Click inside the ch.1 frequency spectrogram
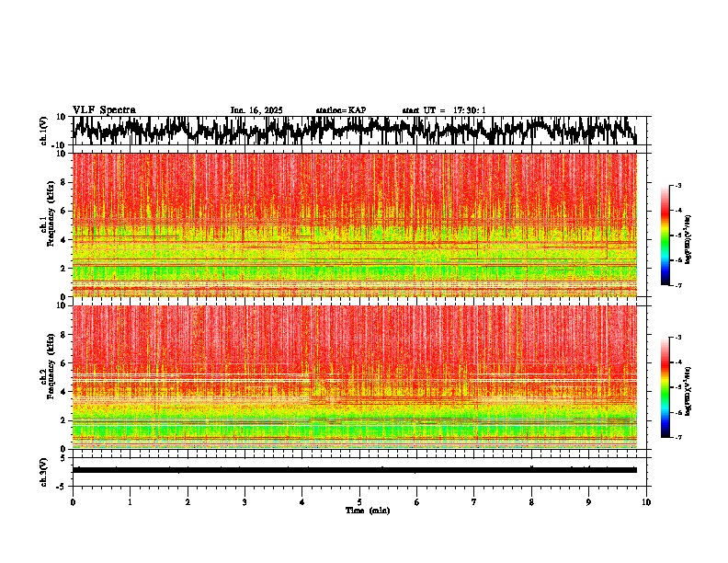The height and width of the screenshot is (563, 728). (x=355, y=224)
